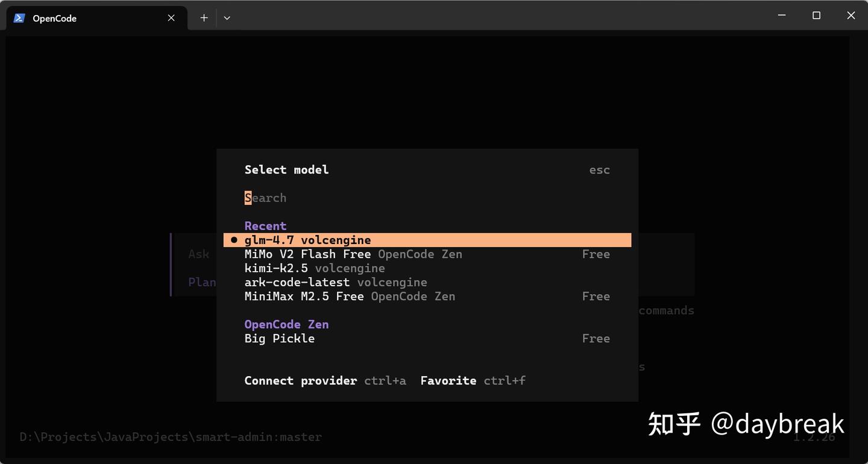Click the selected bullet beside glm-4.7

click(x=234, y=240)
